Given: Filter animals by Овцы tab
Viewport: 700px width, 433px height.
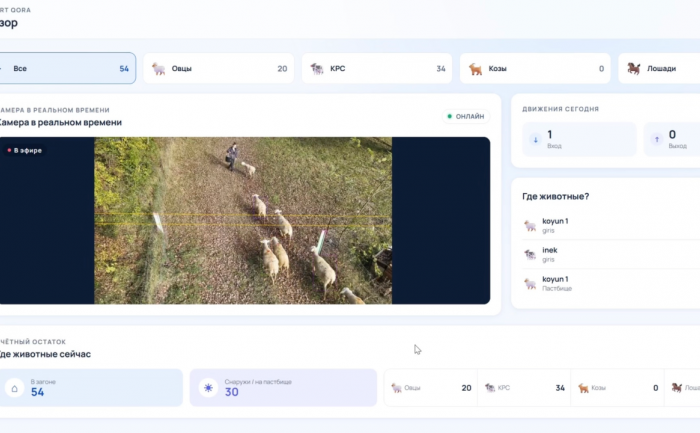Looking at the screenshot, I should [x=218, y=68].
